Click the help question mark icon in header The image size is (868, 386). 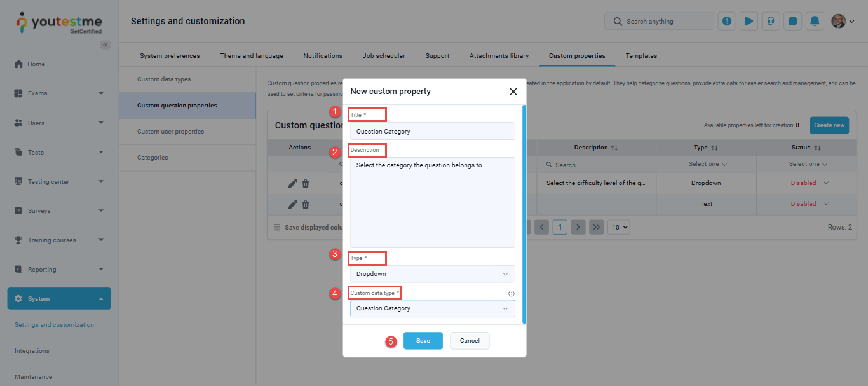tap(727, 21)
